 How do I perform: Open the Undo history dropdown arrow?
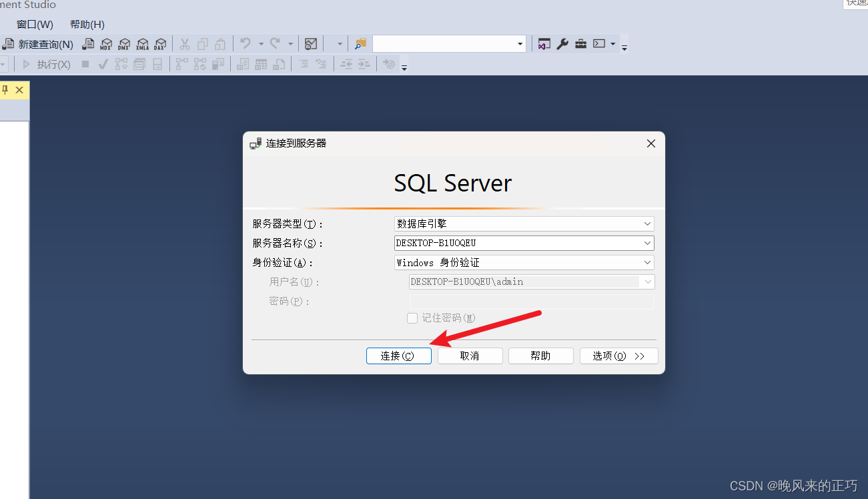(261, 44)
